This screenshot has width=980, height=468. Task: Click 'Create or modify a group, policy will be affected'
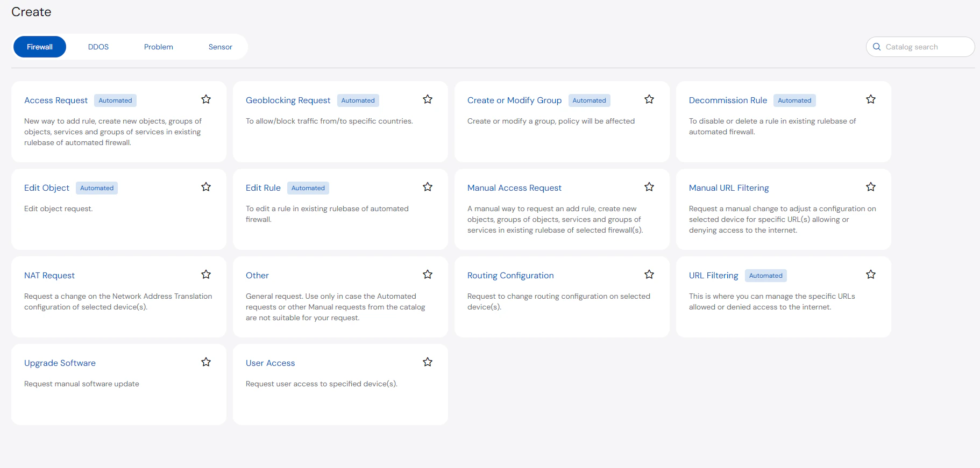[x=551, y=121]
